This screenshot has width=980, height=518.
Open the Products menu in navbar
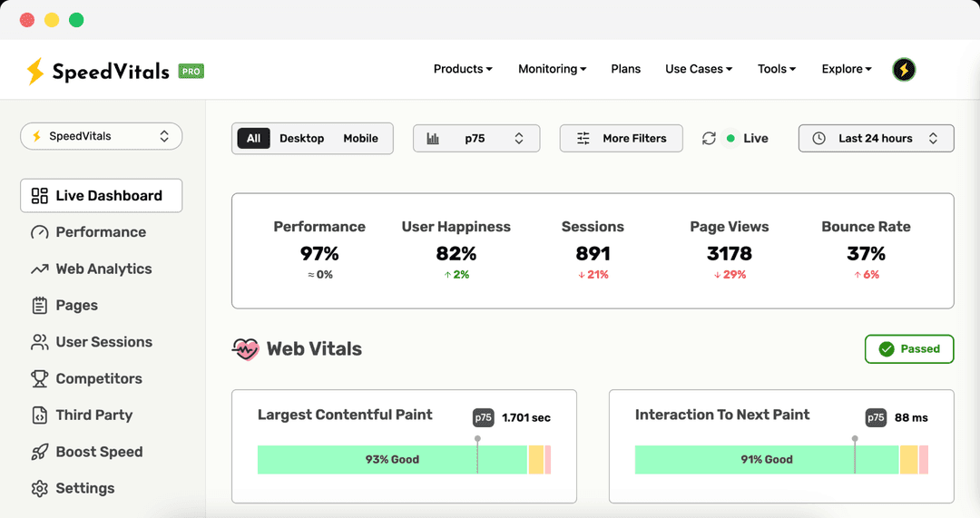click(x=463, y=69)
